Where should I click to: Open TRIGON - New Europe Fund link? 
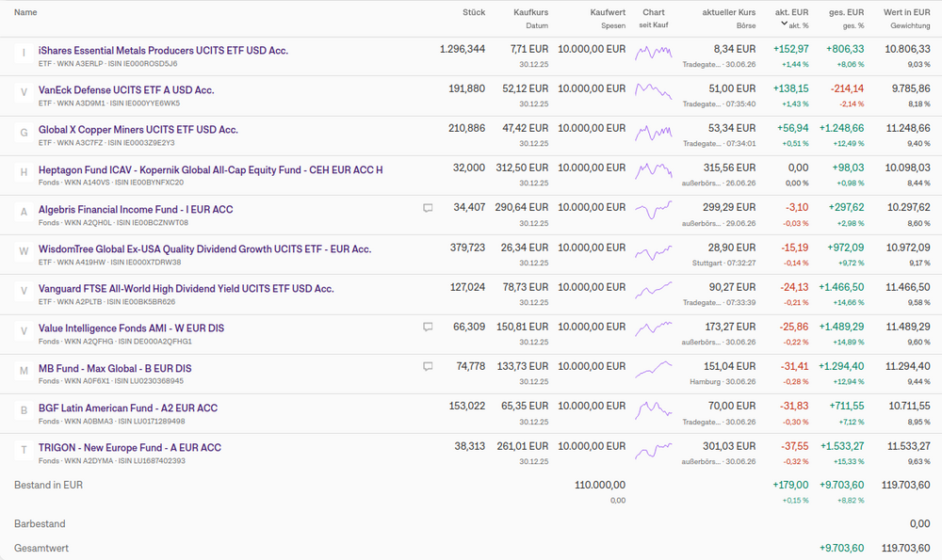[130, 448]
